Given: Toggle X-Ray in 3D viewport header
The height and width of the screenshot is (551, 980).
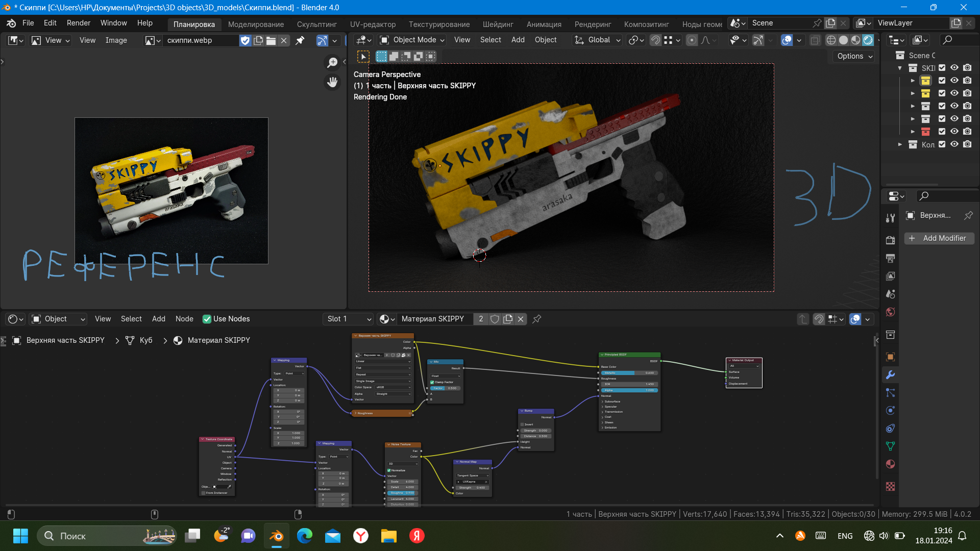Looking at the screenshot, I should pyautogui.click(x=815, y=40).
